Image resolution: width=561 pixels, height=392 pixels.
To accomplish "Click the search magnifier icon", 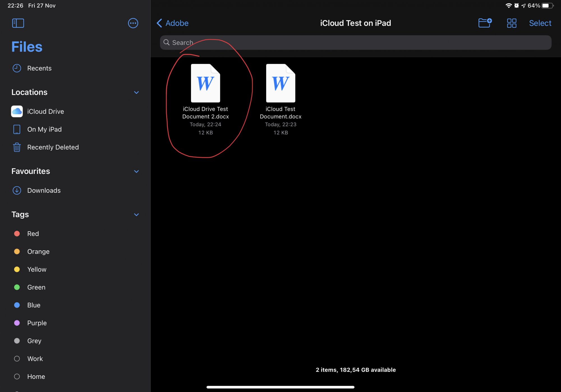I will [x=166, y=42].
